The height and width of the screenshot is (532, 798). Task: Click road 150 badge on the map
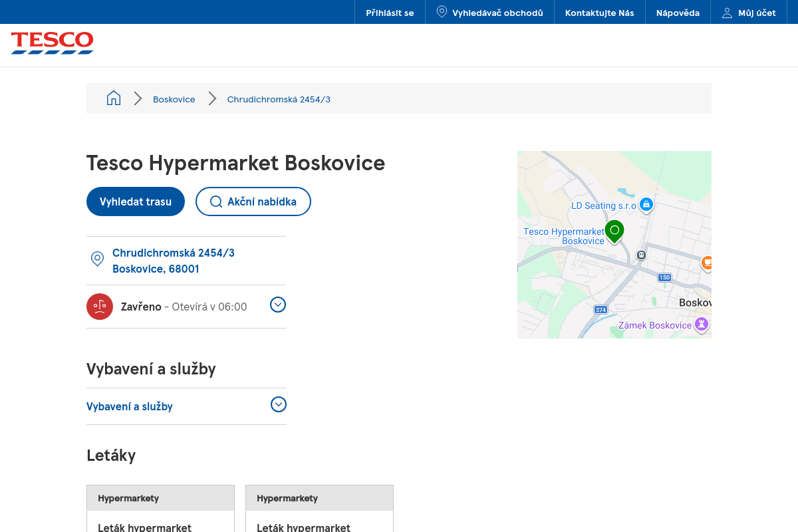pos(664,277)
